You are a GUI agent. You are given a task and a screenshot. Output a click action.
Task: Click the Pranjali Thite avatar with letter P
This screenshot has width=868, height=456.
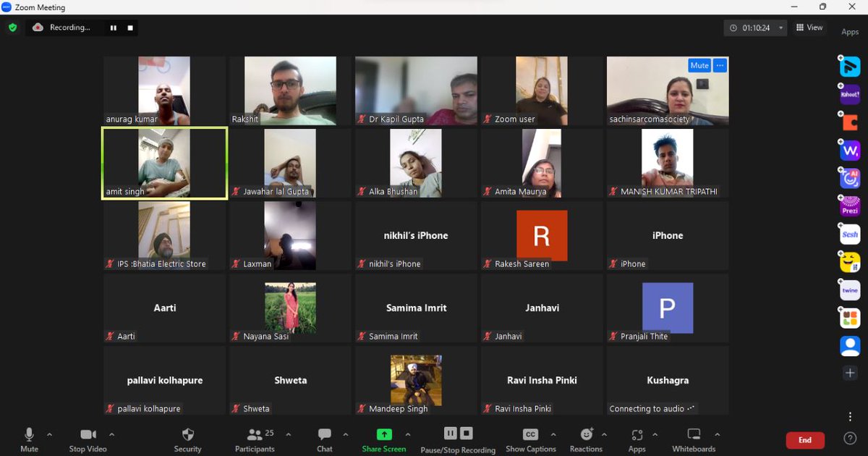[x=668, y=308]
